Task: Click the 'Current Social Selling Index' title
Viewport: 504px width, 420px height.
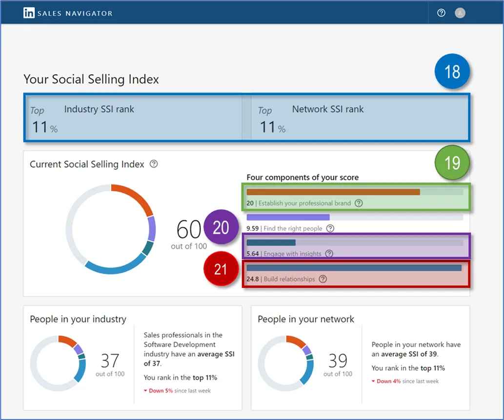Action: [87, 164]
